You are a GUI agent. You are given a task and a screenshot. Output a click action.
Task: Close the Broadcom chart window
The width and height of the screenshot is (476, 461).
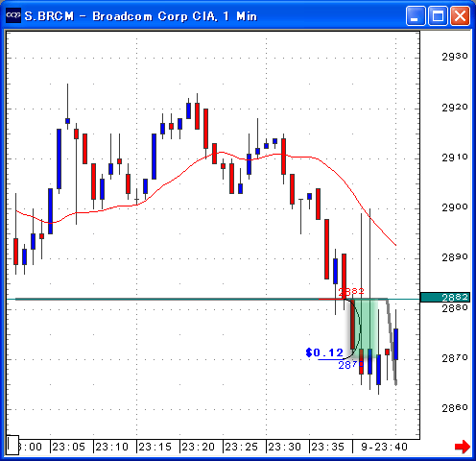pos(460,15)
